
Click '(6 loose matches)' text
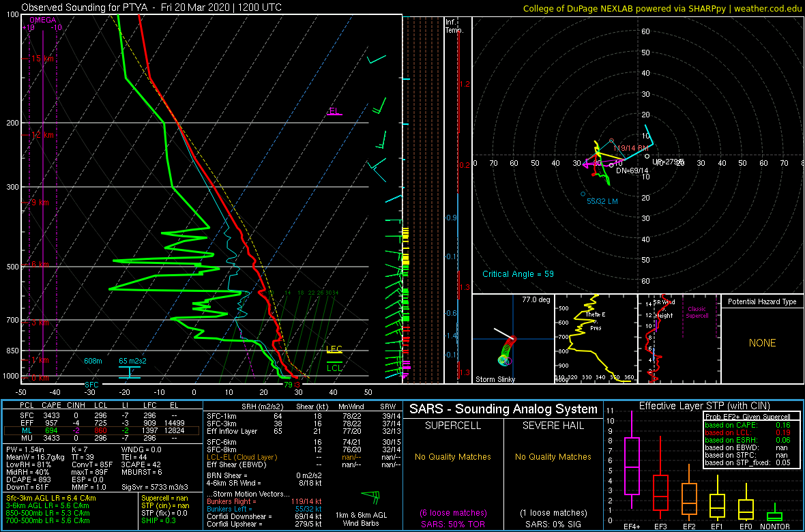(453, 512)
